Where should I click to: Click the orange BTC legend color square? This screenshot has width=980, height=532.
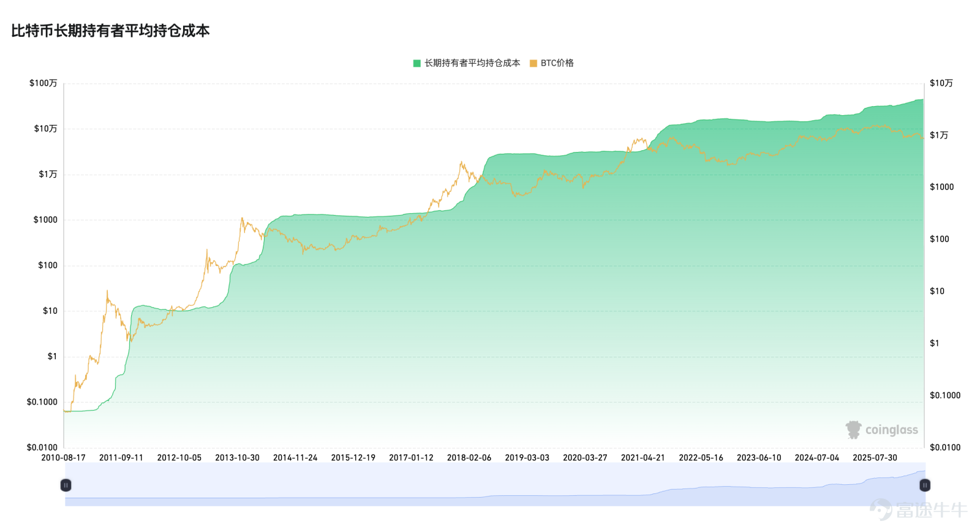tap(533, 63)
